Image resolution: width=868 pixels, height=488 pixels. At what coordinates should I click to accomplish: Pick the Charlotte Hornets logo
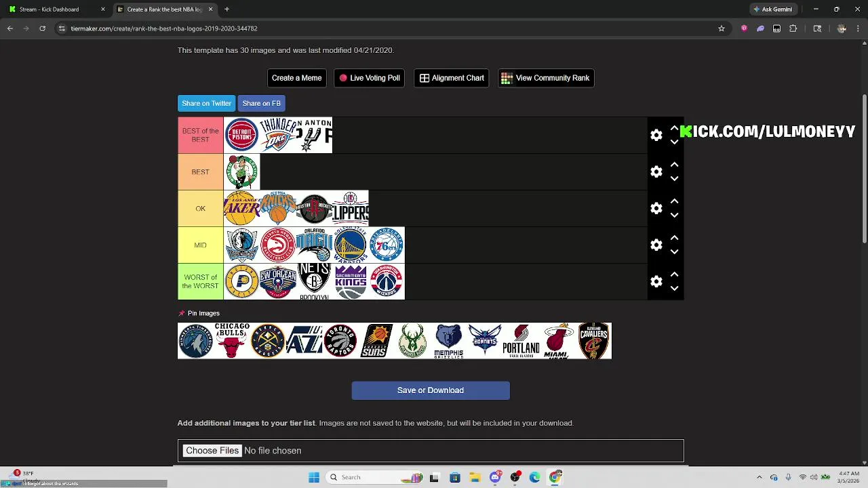[485, 340]
